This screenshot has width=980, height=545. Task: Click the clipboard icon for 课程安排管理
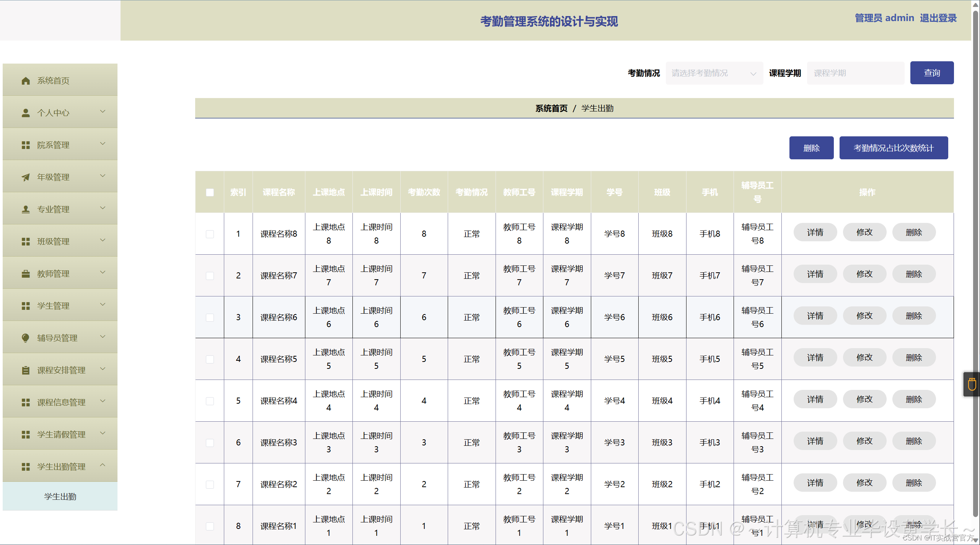(x=26, y=370)
